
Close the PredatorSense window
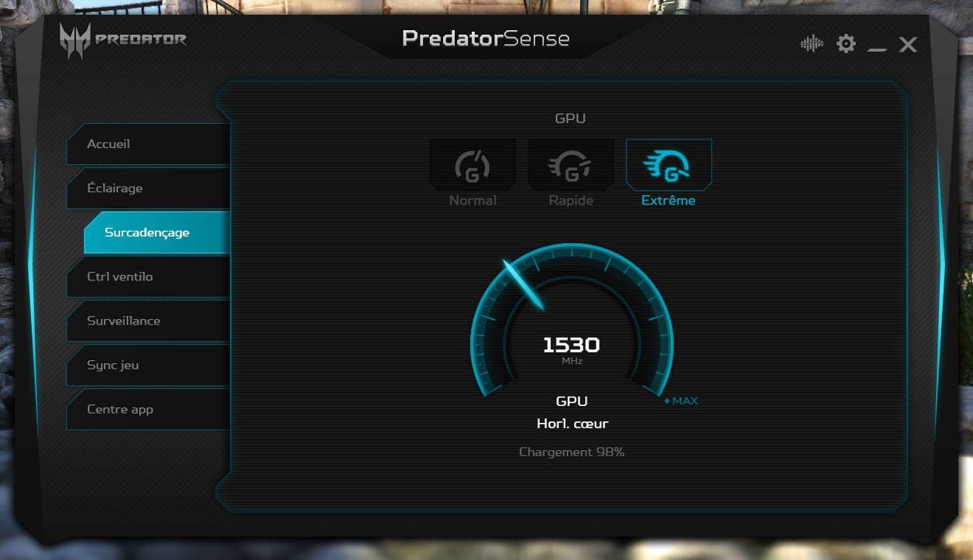click(x=908, y=45)
